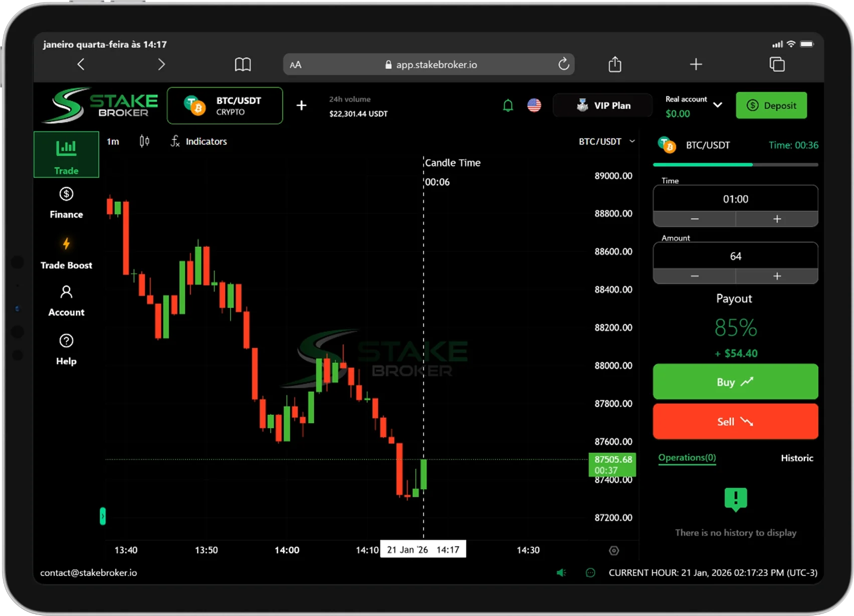Viewport: 854px width, 616px height.
Task: Open the support chat bubble icon
Action: 590,572
